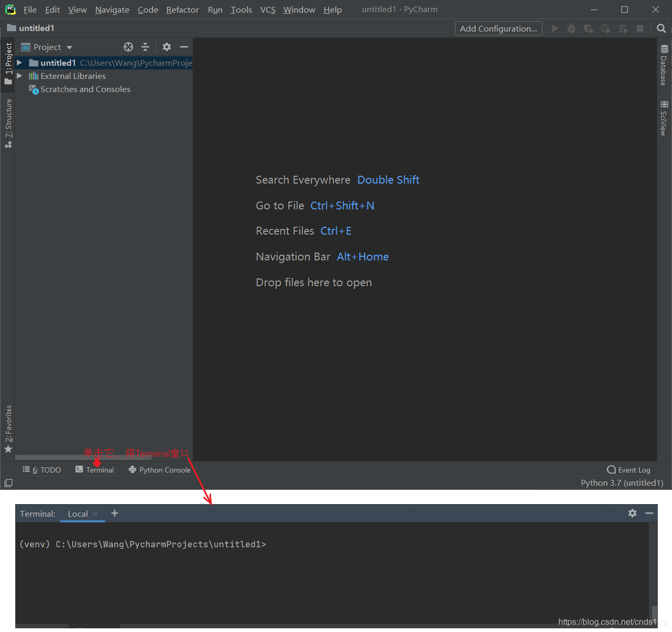Click in the terminal prompt line
This screenshot has height=632, width=672.
click(143, 544)
